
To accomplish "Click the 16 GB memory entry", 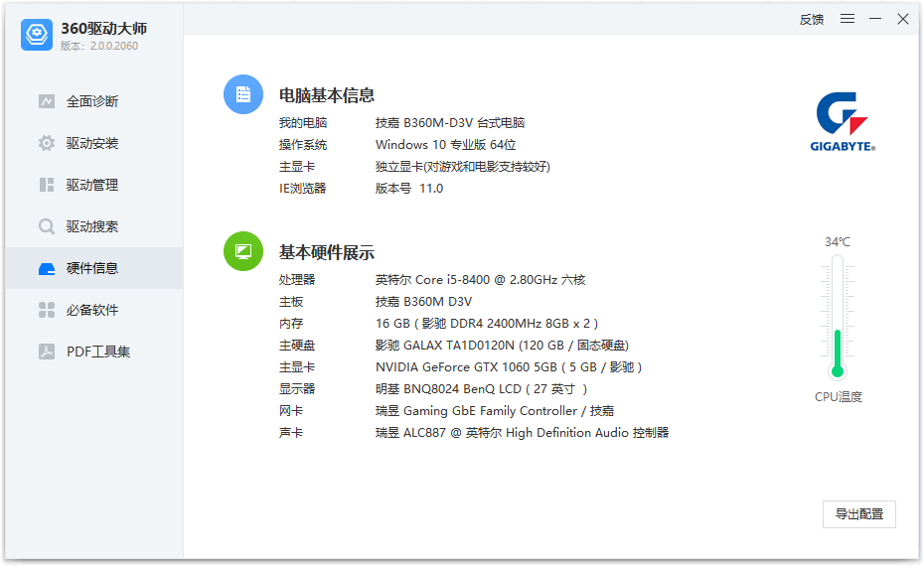I will tap(487, 324).
